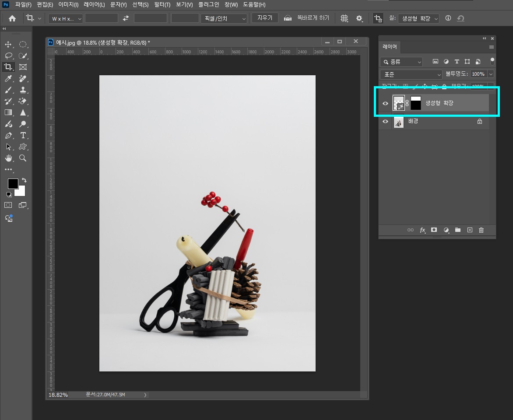Image resolution: width=513 pixels, height=420 pixels.
Task: Toggle Quick Mask mode
Action: [x=8, y=205]
